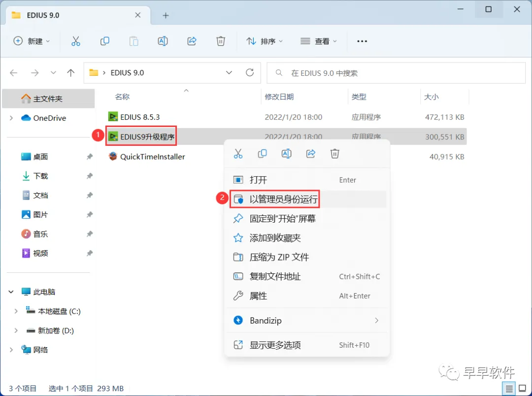Open the 排序 sort dropdown
532x396 pixels.
pos(265,41)
